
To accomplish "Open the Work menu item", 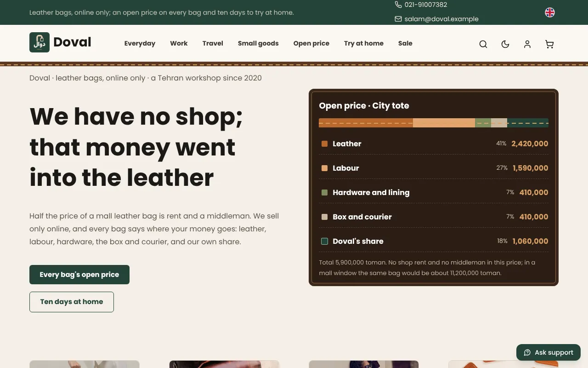I will [x=179, y=43].
